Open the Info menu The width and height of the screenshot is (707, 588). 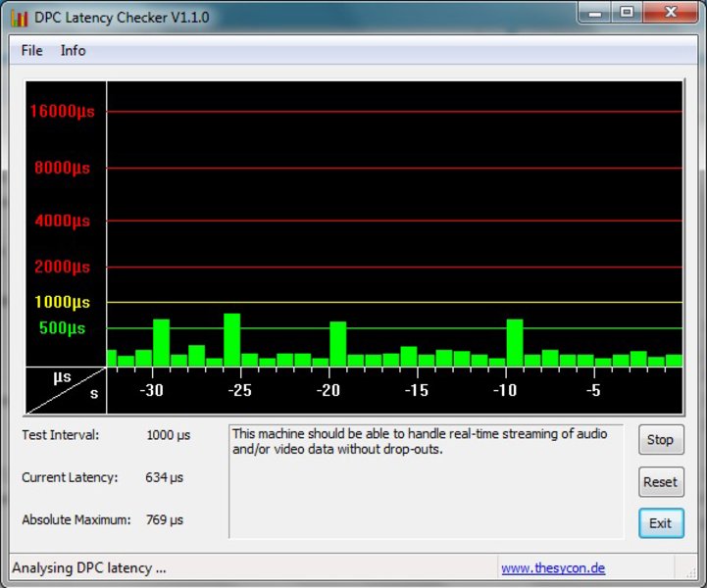point(73,50)
